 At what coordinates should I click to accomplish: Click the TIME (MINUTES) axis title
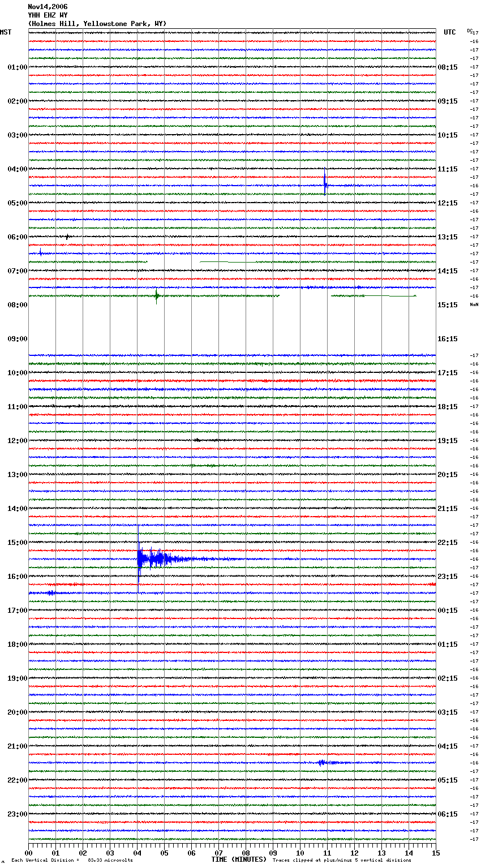pos(239,860)
